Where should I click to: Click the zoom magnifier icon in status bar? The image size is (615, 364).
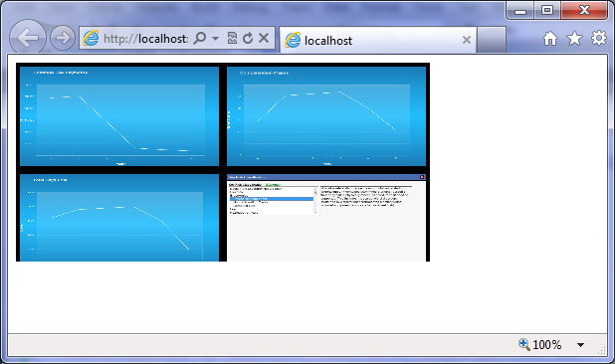point(524,344)
